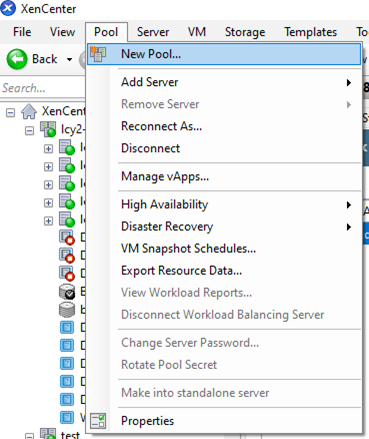This screenshot has height=439, width=369.
Task: Click the green Back arrow icon
Action: point(17,59)
